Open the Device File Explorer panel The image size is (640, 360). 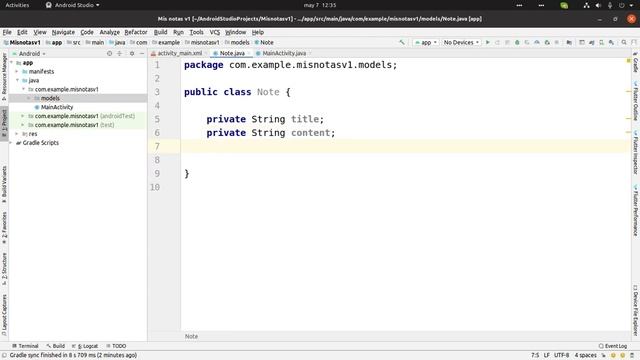636,310
